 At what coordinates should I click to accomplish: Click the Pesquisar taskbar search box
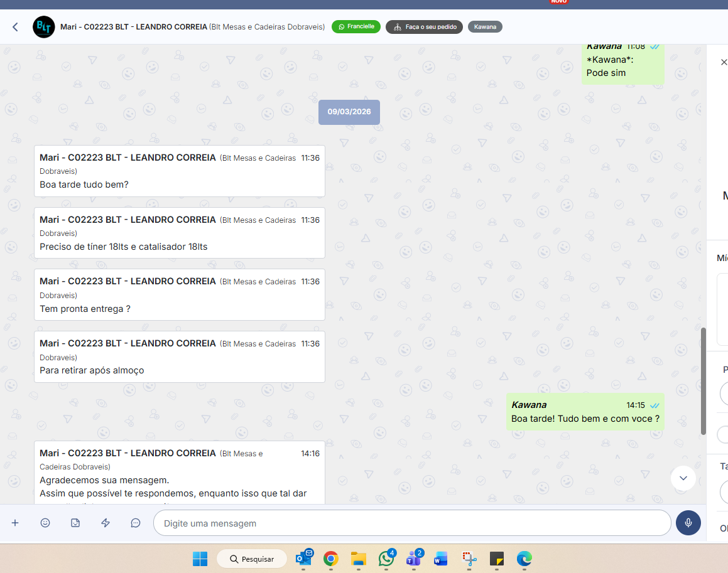[x=251, y=559]
